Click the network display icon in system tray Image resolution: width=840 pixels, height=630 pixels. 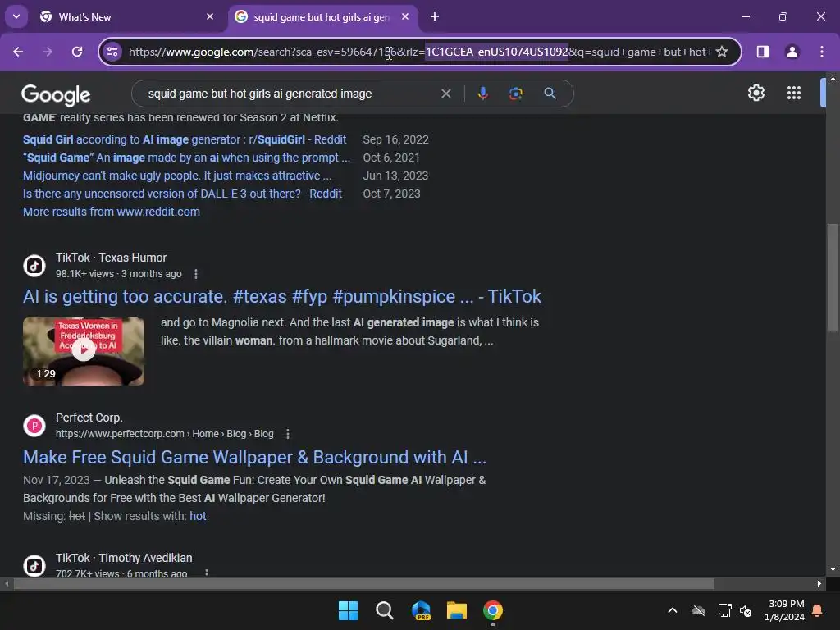pyautogui.click(x=724, y=610)
